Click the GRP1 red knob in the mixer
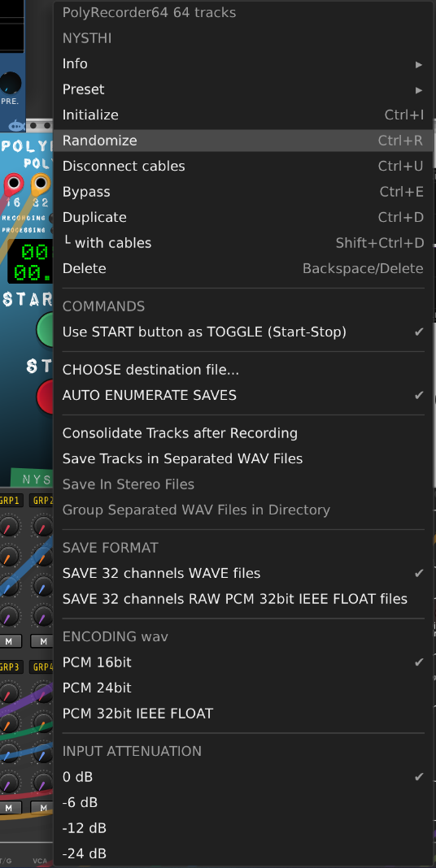This screenshot has width=436, height=868. tap(10, 525)
